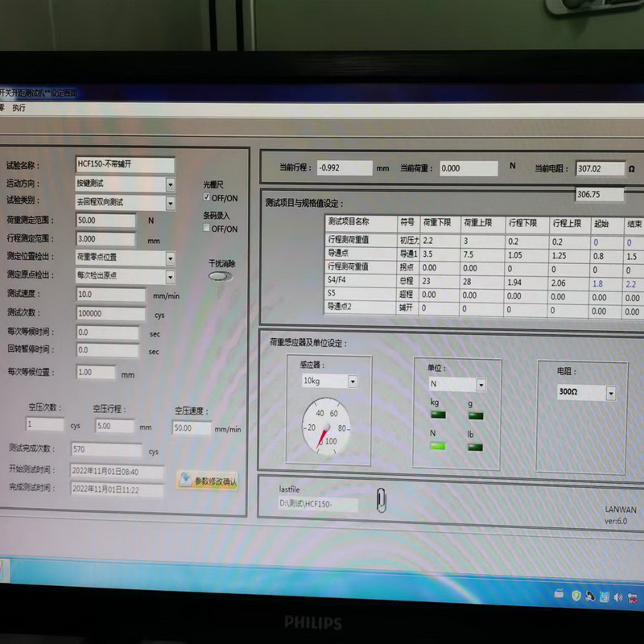644x644 pixels.
Task: Enable the 条码录入 OFF/ON checkbox
Action: [208, 229]
